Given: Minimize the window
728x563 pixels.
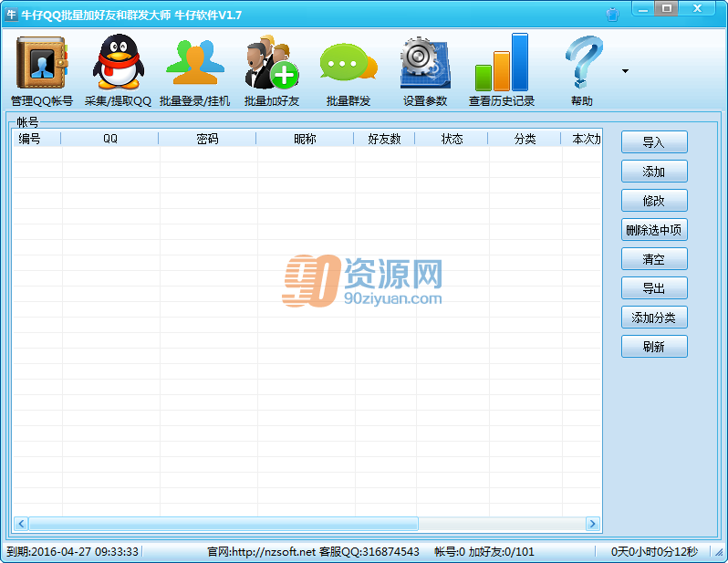Looking at the screenshot, I should (x=643, y=9).
